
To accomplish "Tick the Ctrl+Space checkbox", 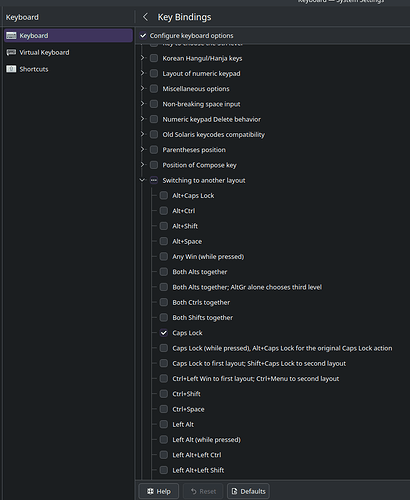I will (164, 409).
